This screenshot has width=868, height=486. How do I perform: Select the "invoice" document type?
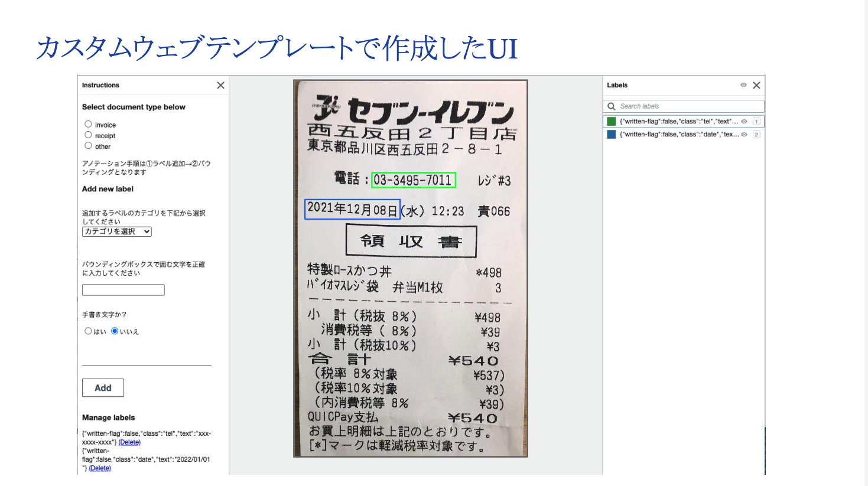pyautogui.click(x=88, y=124)
